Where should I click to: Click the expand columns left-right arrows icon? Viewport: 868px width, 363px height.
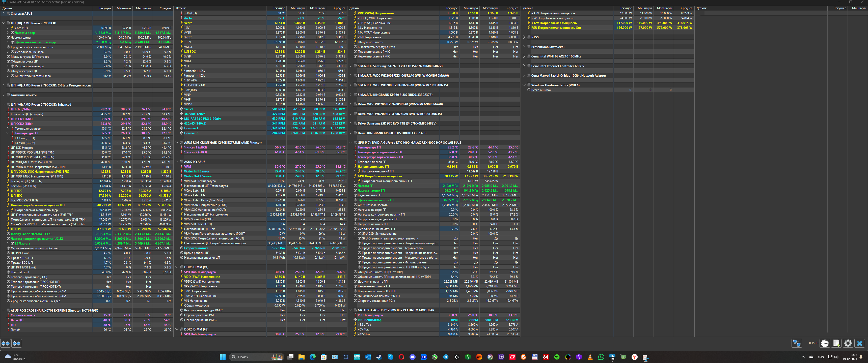(x=5, y=343)
